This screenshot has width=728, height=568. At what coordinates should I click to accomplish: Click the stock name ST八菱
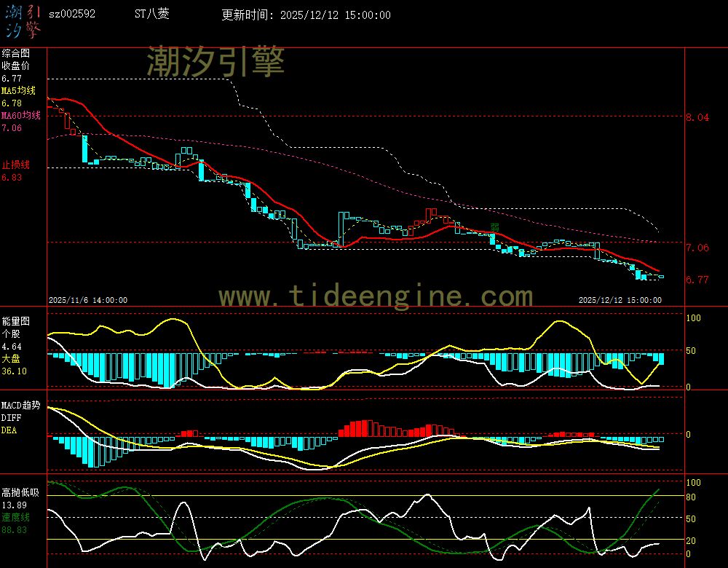152,15
